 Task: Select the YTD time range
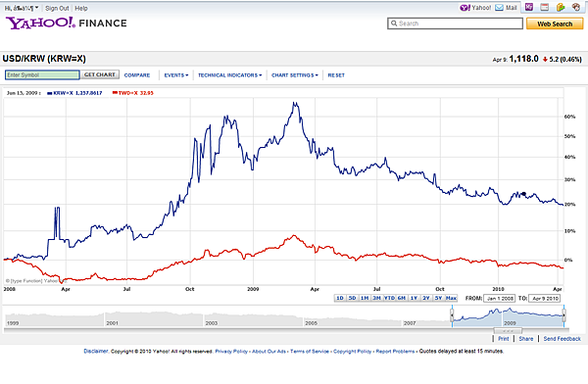coord(389,298)
